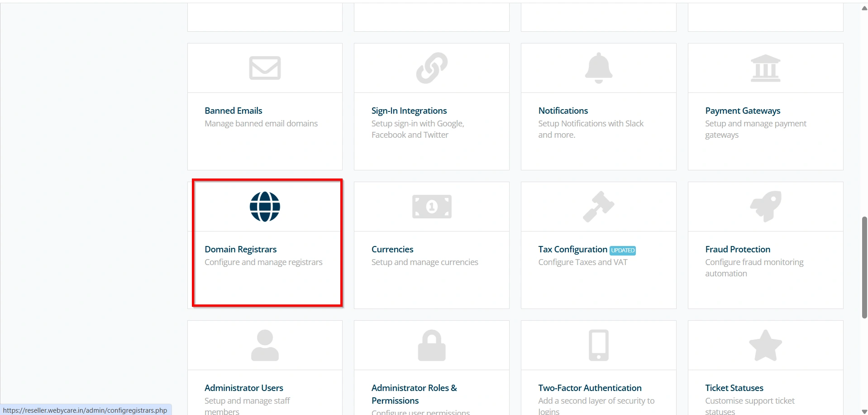This screenshot has width=868, height=415.
Task: Open Ticket Statuses title link
Action: pos(734,388)
